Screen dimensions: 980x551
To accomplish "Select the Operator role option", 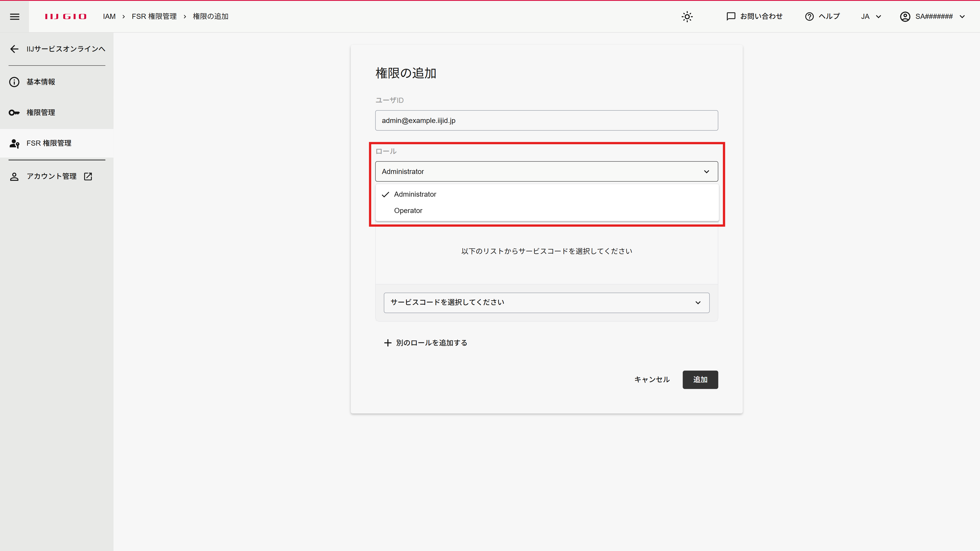I will pyautogui.click(x=547, y=211).
